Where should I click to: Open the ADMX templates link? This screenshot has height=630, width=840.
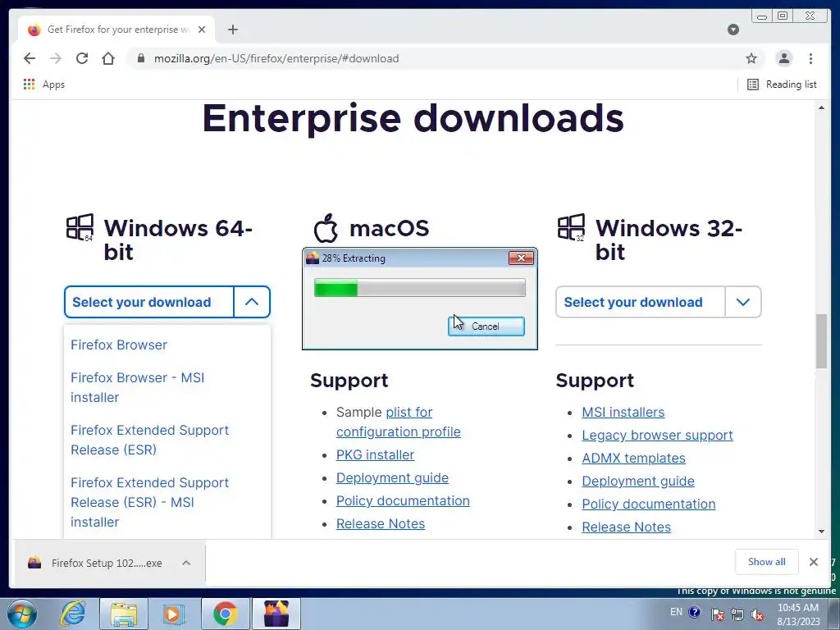pyautogui.click(x=634, y=458)
